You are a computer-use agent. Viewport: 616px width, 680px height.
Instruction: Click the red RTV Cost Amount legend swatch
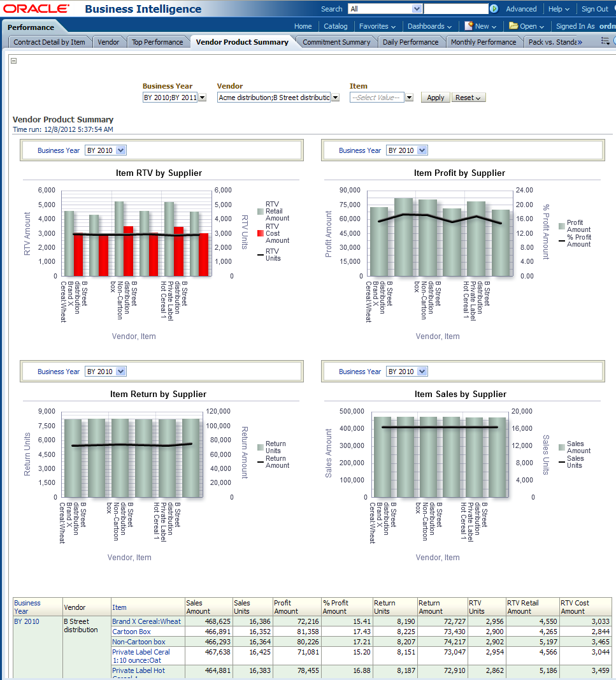260,233
